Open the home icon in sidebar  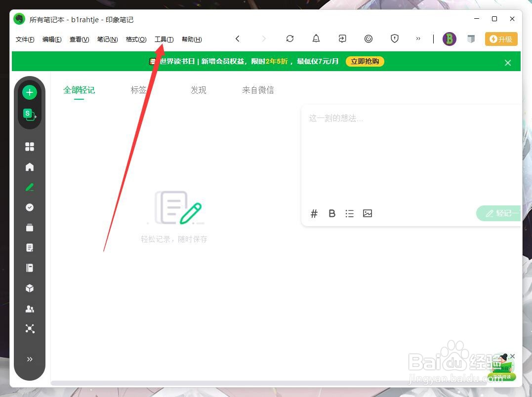[x=29, y=167]
